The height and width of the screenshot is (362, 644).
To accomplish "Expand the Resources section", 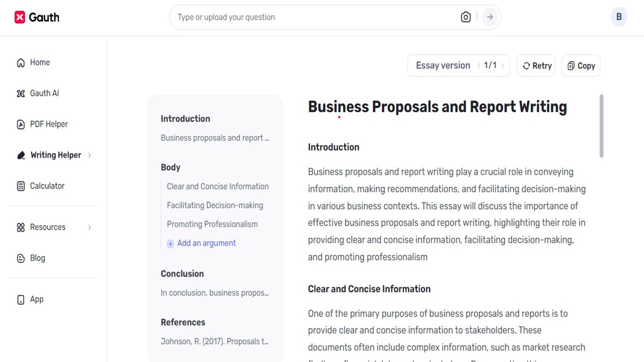I will tap(89, 227).
